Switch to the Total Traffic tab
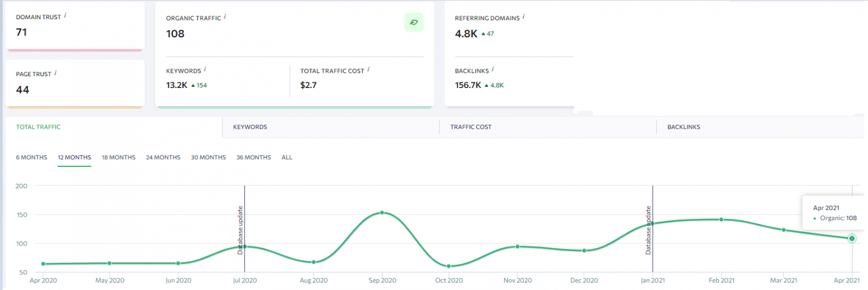 tap(113, 127)
